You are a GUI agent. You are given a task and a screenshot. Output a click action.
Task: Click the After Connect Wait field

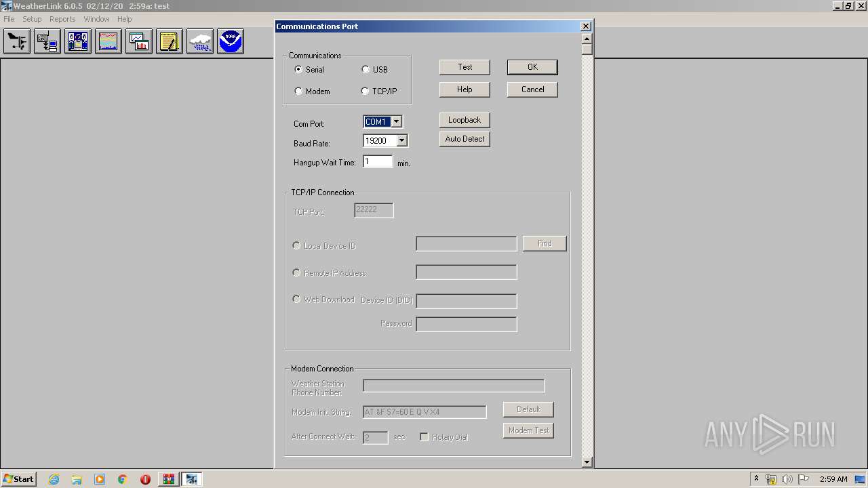tap(376, 438)
